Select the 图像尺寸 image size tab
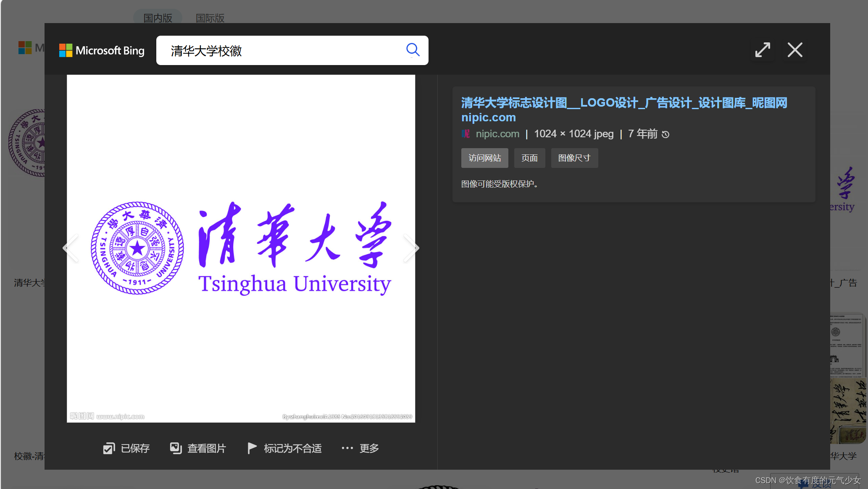Screen dimensions: 868x489 coord(574,158)
